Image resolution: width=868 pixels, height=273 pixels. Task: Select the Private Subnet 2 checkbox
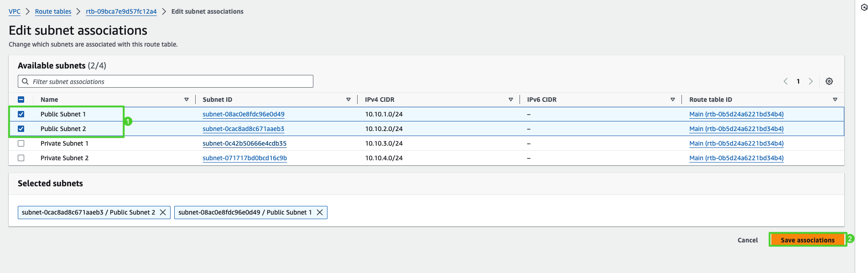21,158
